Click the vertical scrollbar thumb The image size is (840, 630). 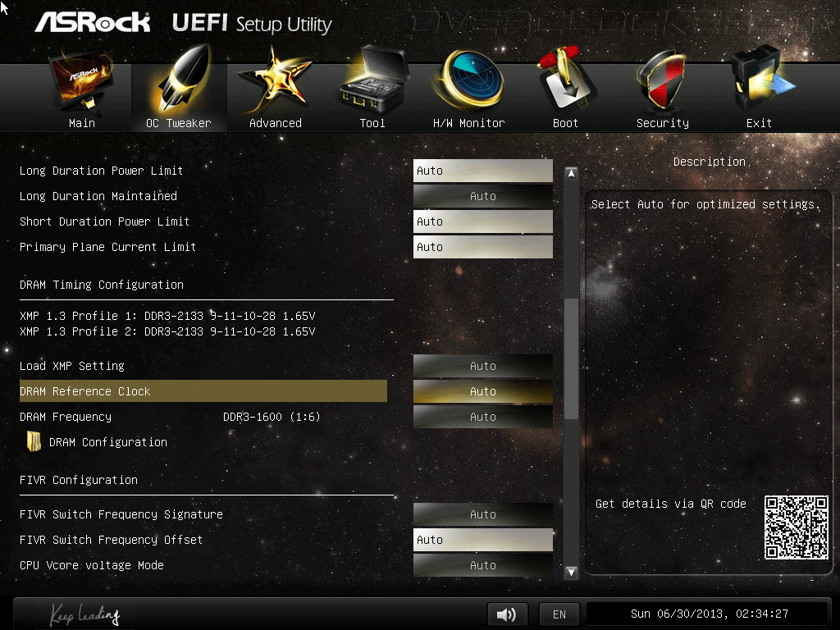571,358
